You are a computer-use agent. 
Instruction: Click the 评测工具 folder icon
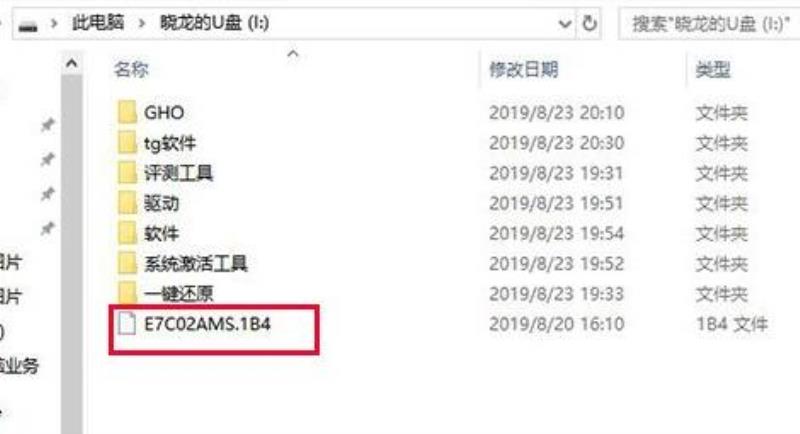pos(127,172)
